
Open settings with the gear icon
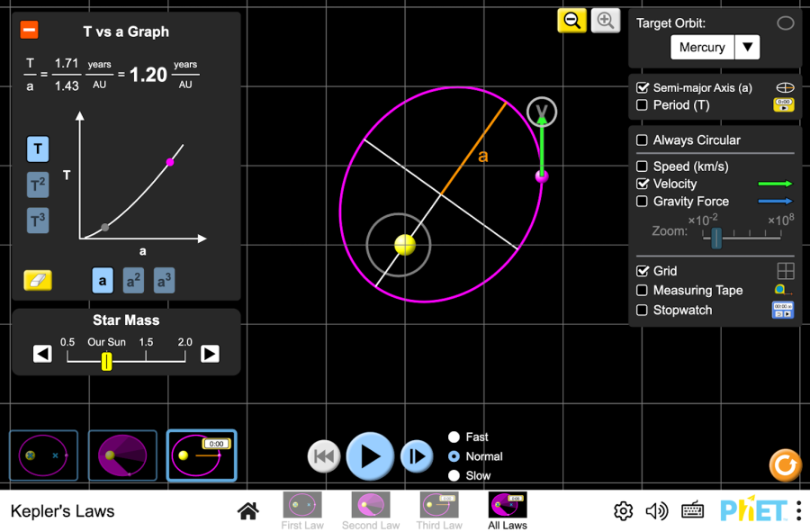pos(623,511)
